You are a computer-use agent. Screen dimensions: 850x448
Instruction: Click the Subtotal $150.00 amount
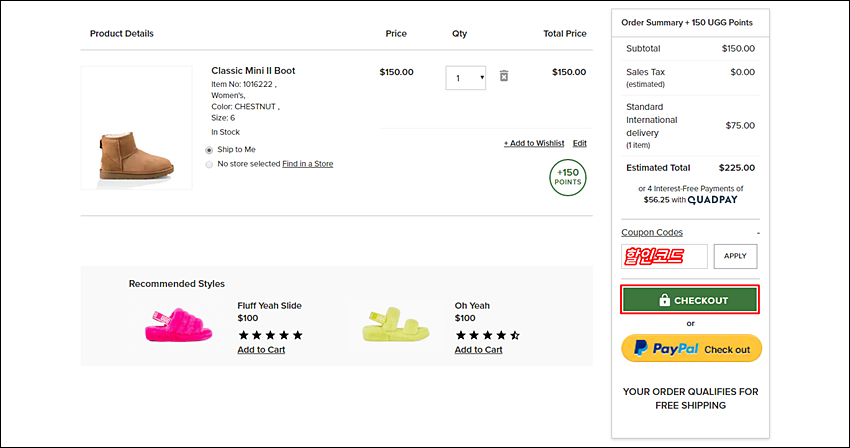click(738, 48)
